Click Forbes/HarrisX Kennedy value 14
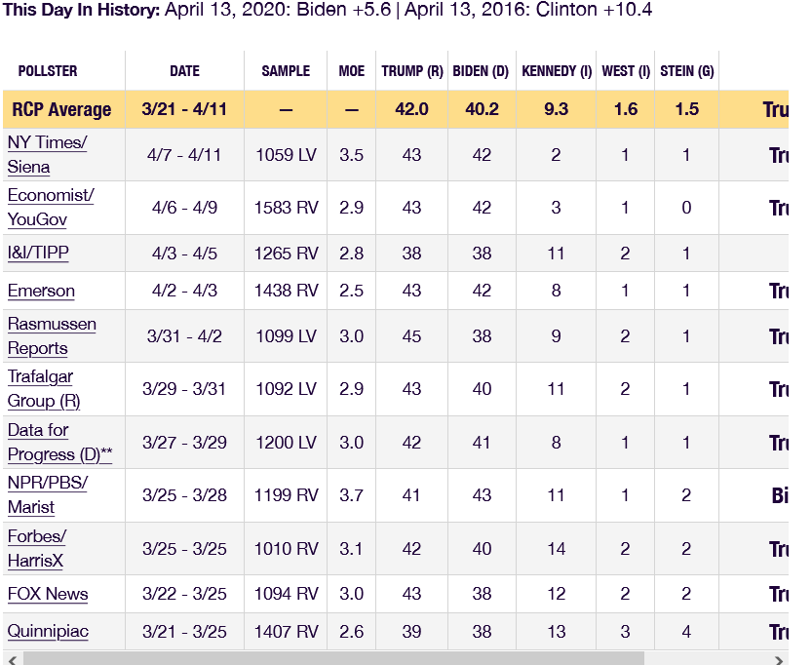This screenshot has height=665, width=812. (557, 548)
